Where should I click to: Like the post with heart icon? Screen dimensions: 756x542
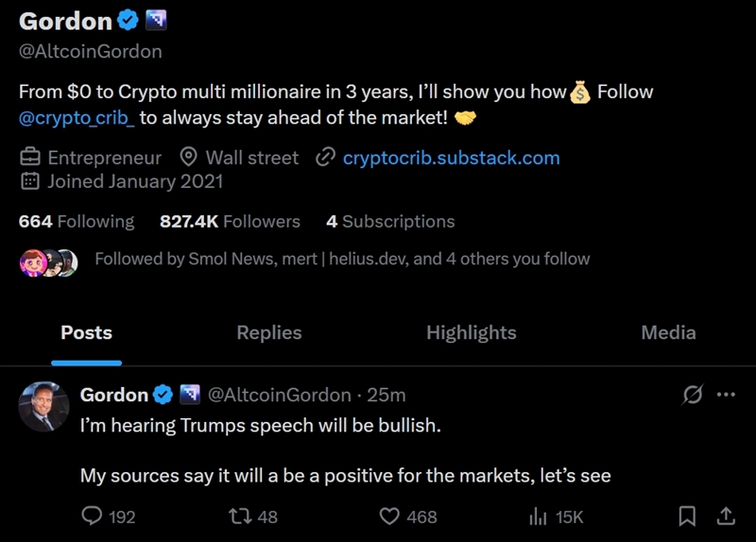point(390,517)
